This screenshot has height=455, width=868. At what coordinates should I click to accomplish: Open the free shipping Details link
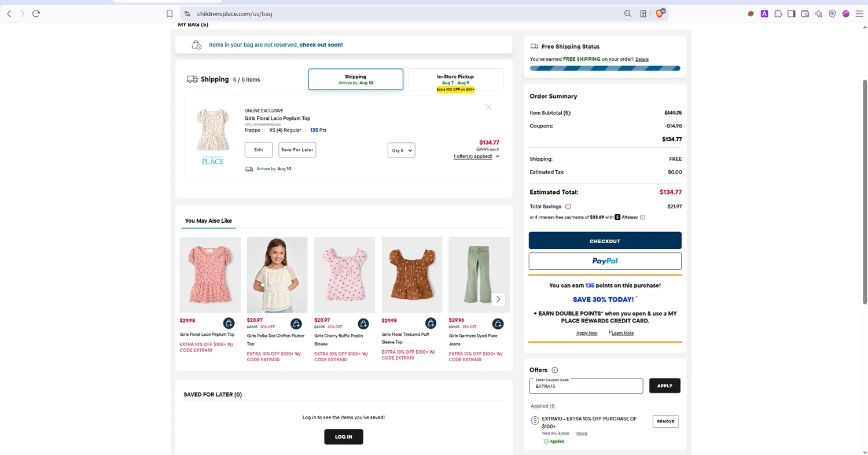point(642,59)
